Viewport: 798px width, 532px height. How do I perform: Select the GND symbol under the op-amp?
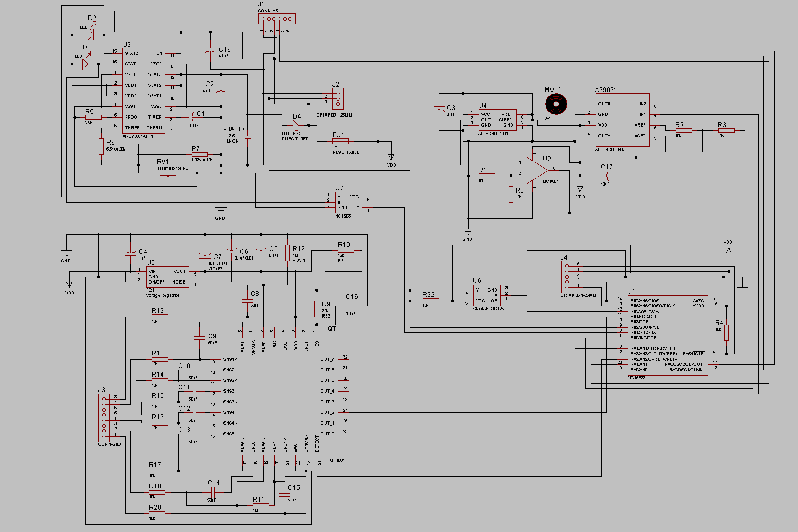pyautogui.click(x=468, y=231)
